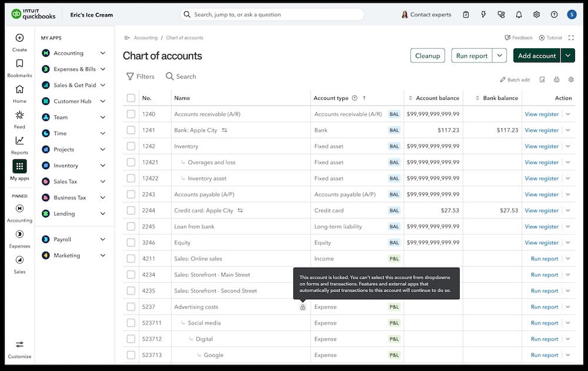Image resolution: width=588 pixels, height=371 pixels.
Task: Click the lock icon on Advertising costs
Action: [x=303, y=308]
